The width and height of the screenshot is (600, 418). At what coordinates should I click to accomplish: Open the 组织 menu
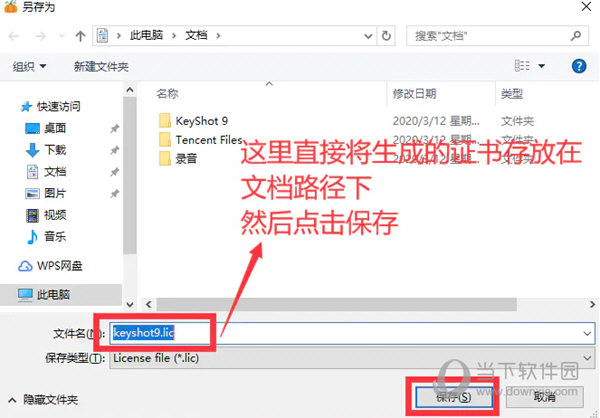click(x=29, y=67)
